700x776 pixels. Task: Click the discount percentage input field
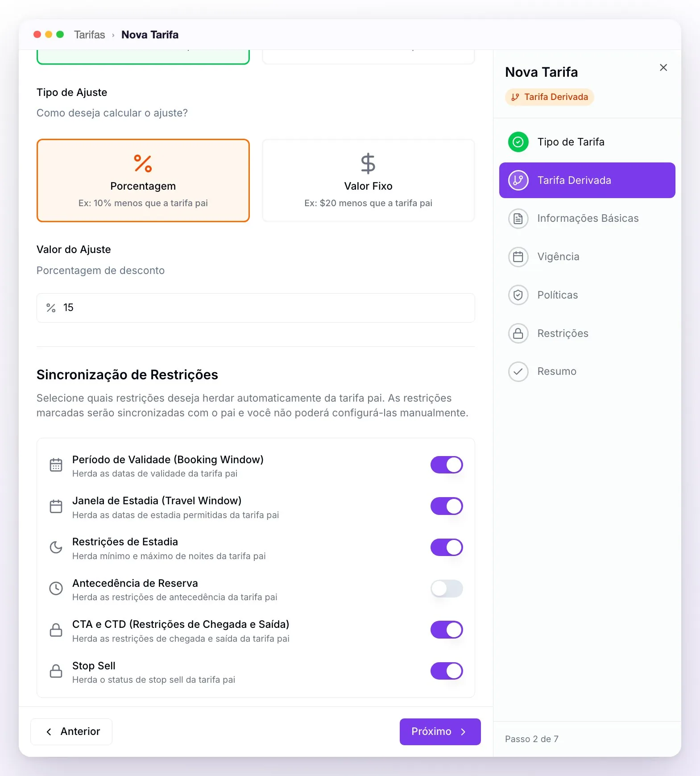256,308
